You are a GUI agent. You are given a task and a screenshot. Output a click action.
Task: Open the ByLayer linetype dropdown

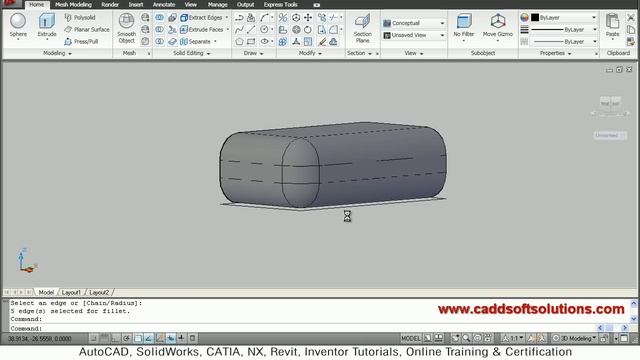tap(564, 42)
